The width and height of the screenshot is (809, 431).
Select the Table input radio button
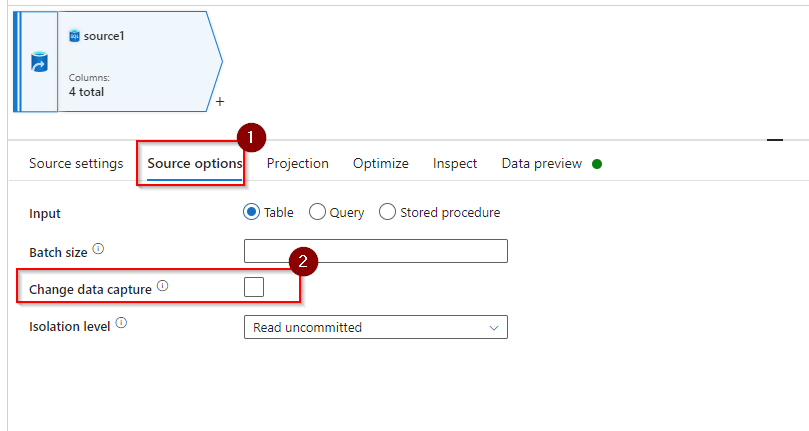click(x=251, y=212)
